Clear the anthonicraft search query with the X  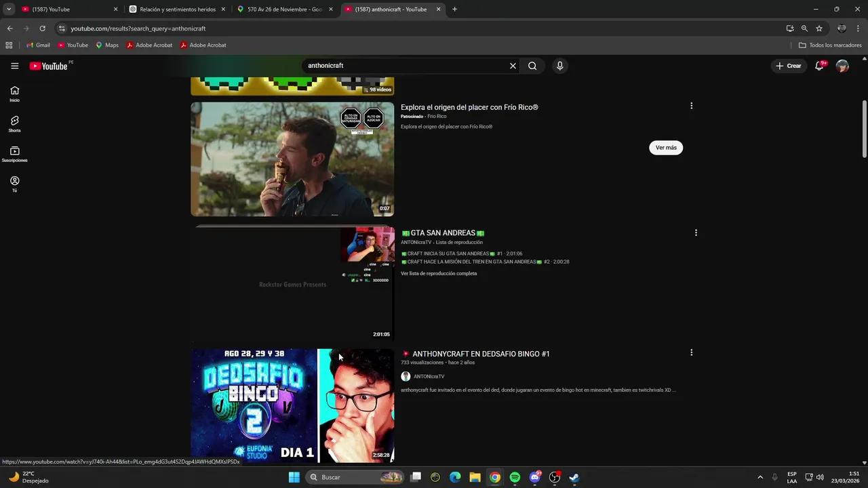coord(513,66)
